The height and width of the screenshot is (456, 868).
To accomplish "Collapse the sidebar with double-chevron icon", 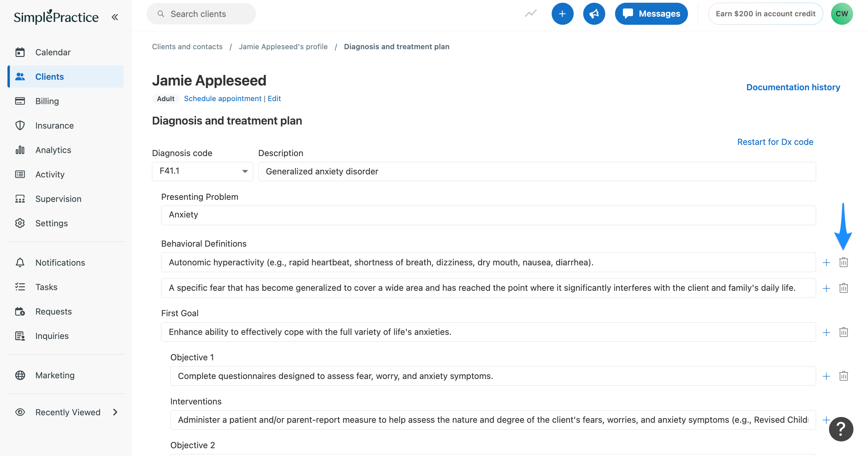I will click(x=115, y=17).
